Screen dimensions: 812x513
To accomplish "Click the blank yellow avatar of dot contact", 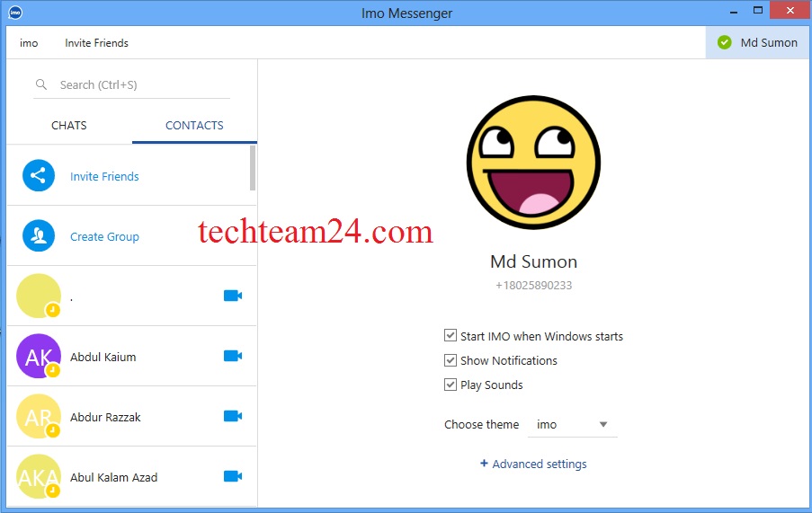I will click(x=39, y=296).
